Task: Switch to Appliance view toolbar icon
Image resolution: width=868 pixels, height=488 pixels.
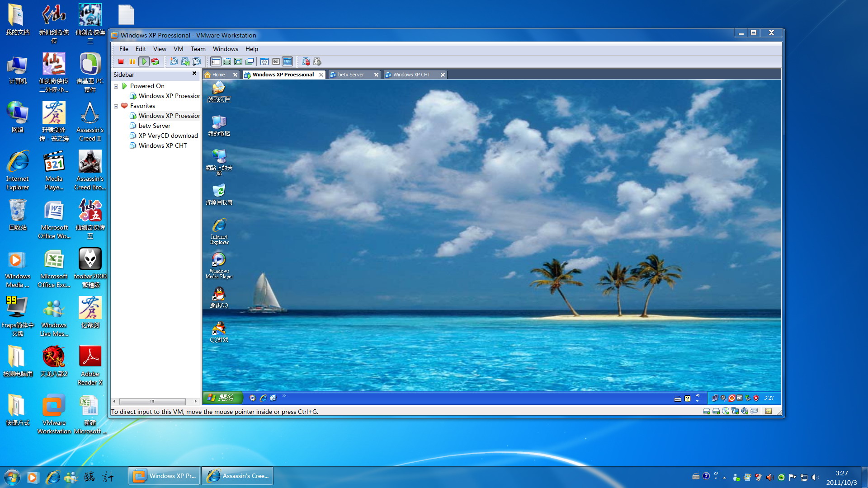Action: pos(276,61)
